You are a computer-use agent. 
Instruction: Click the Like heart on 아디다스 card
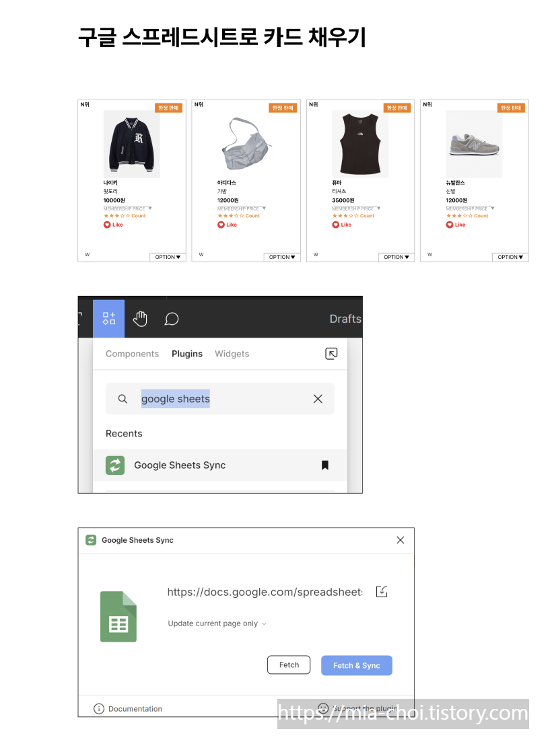tap(221, 225)
